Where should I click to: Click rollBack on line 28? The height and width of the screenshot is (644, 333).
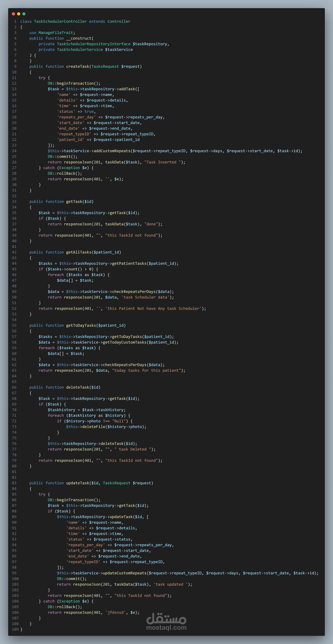pyautogui.click(x=66, y=173)
